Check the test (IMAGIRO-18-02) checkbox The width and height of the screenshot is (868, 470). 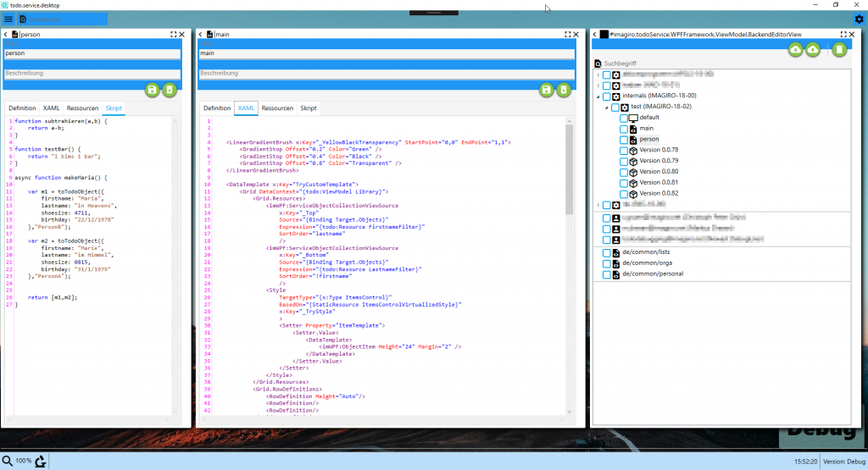[x=615, y=108]
